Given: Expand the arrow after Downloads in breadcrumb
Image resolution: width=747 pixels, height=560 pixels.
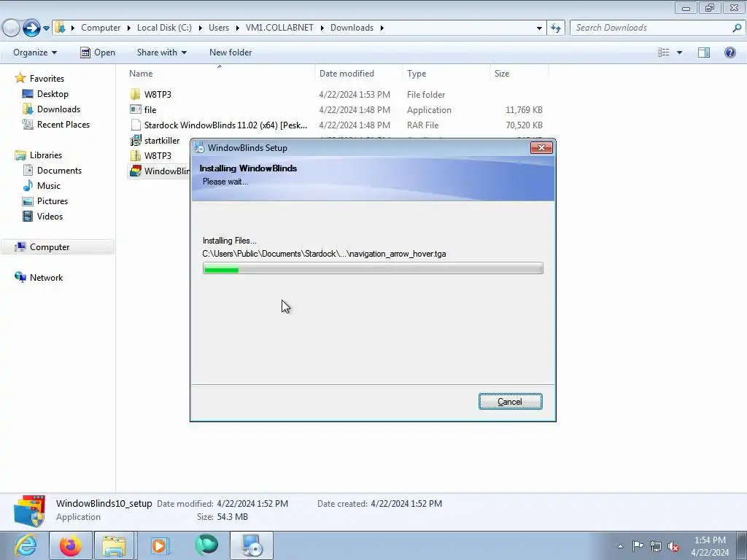Looking at the screenshot, I should pos(382,28).
